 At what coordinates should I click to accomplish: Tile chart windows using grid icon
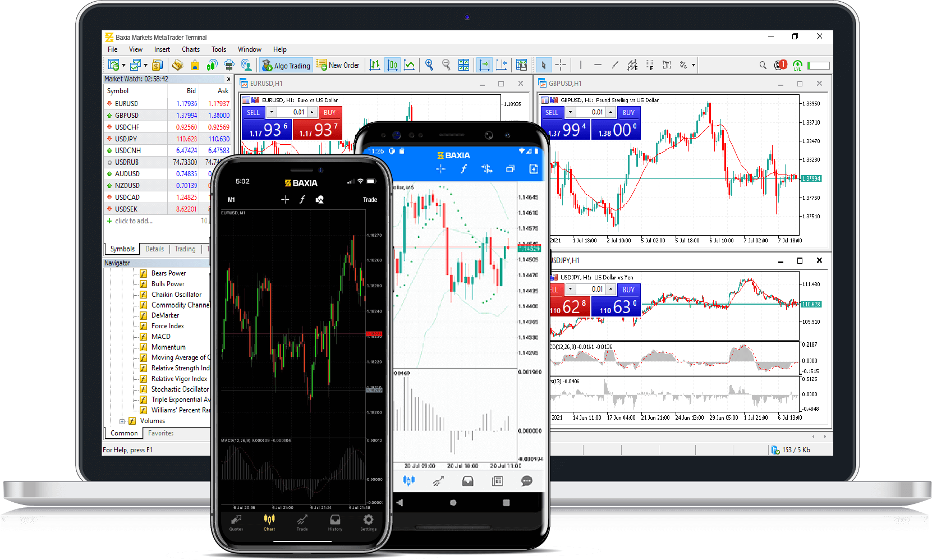463,65
